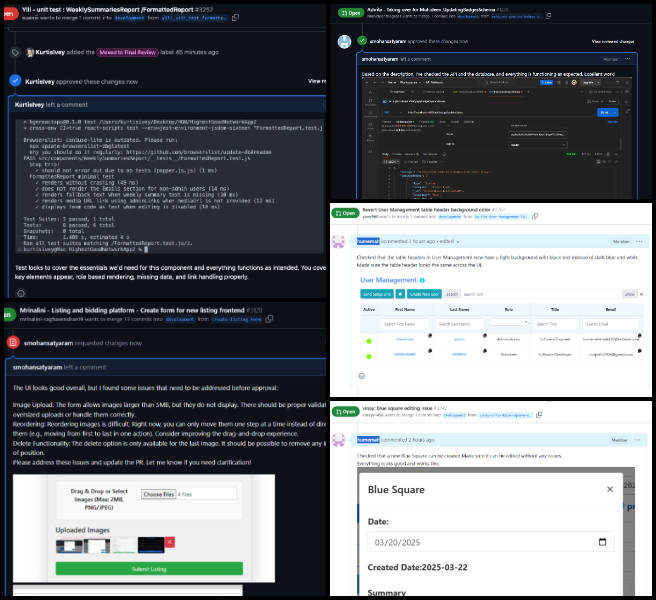This screenshot has width=656, height=600.
Task: Delete the last uploaded image with red X
Action: [170, 542]
